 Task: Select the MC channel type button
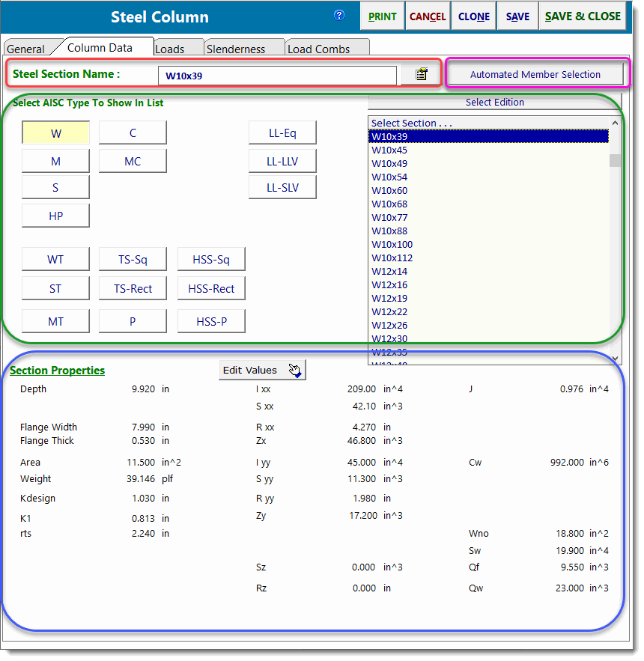pyautogui.click(x=133, y=161)
